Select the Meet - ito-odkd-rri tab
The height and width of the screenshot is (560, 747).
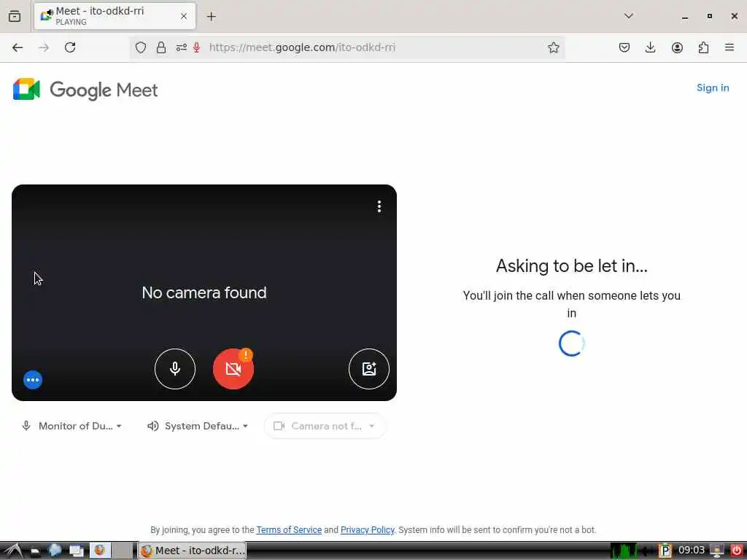[x=115, y=16]
